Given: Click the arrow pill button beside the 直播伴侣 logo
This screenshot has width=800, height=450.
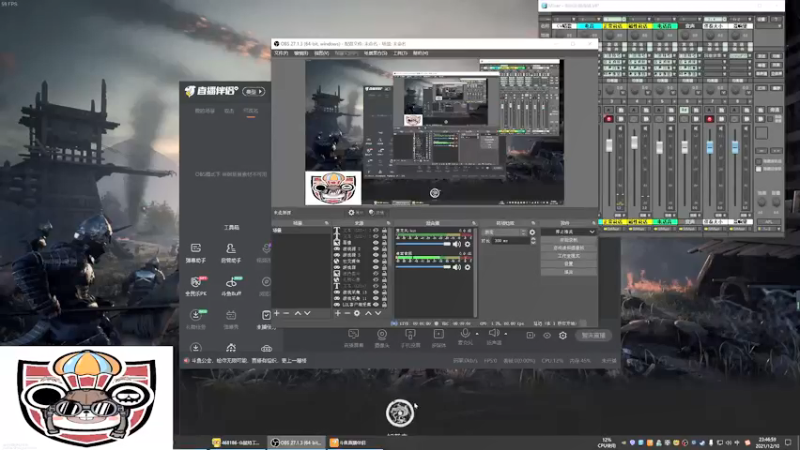Looking at the screenshot, I should 254,92.
